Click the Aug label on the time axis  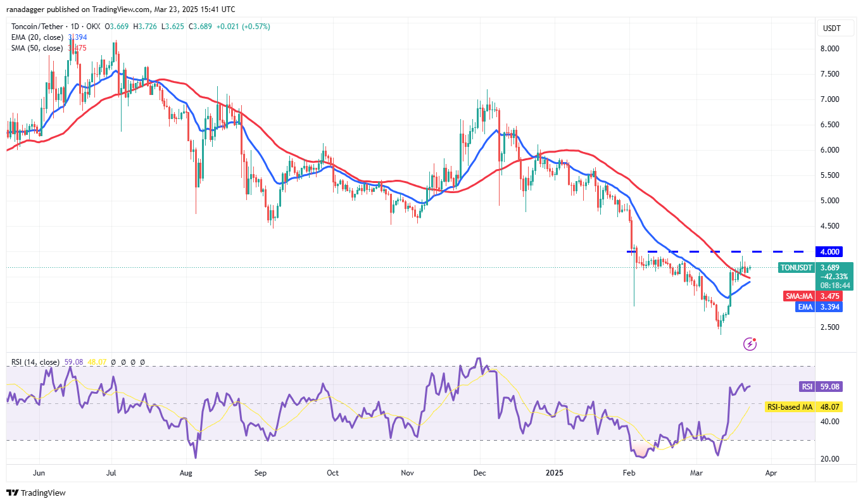point(186,472)
